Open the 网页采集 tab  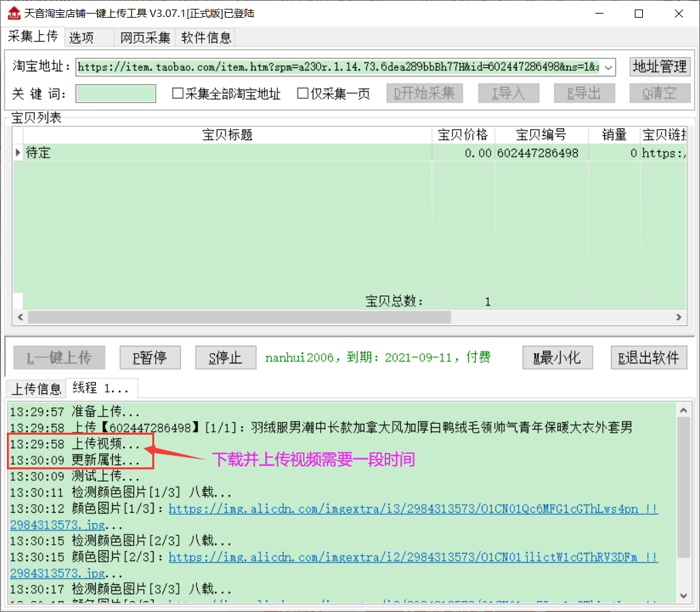point(145,38)
